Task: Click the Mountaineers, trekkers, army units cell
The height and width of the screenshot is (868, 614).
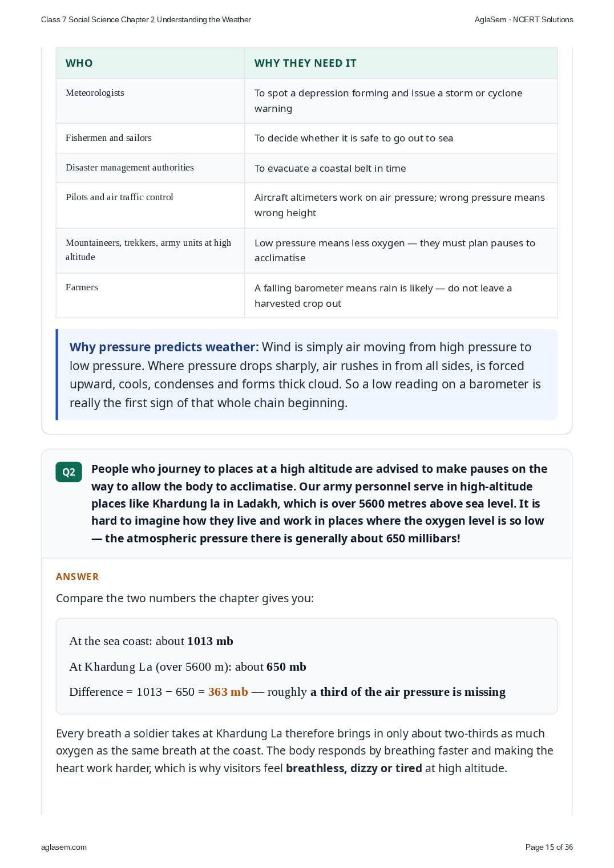Action: 150,250
